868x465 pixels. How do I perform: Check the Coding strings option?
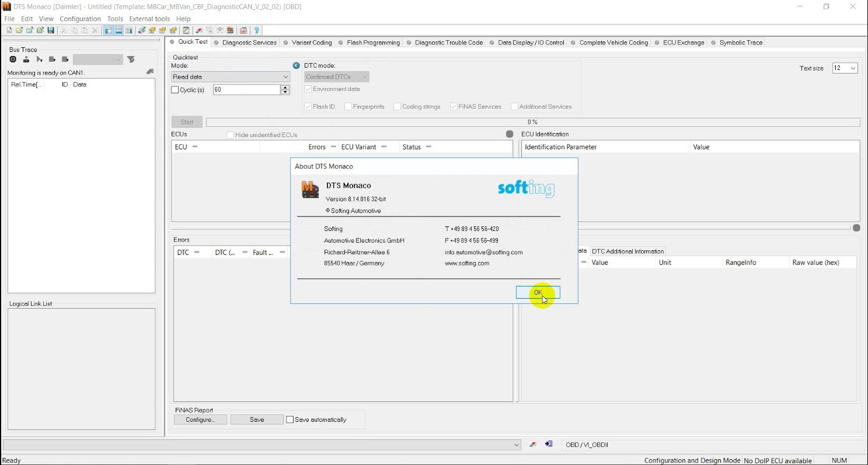(397, 107)
